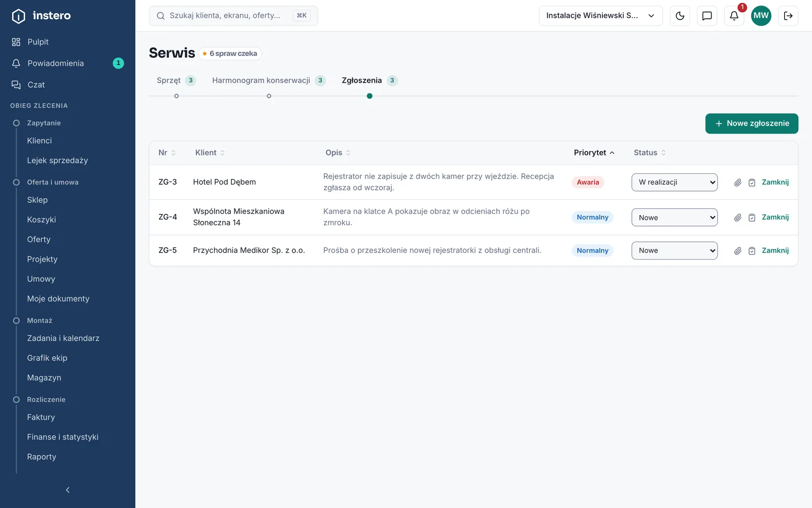
Task: Open clipboard icon for ZG-5
Action: click(x=752, y=250)
